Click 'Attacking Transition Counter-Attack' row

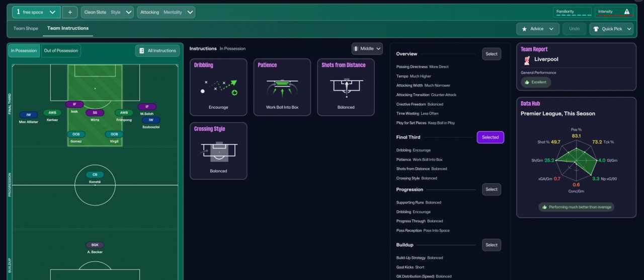(x=426, y=95)
